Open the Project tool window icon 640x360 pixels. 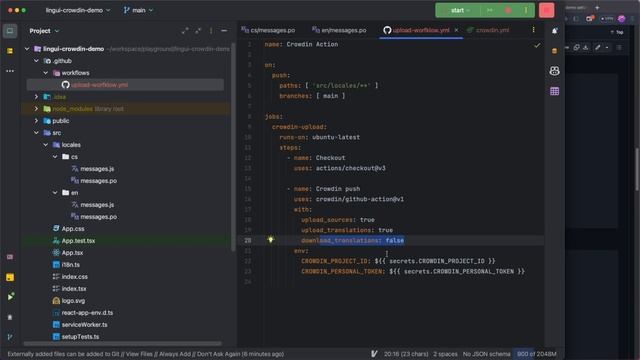tap(10, 31)
